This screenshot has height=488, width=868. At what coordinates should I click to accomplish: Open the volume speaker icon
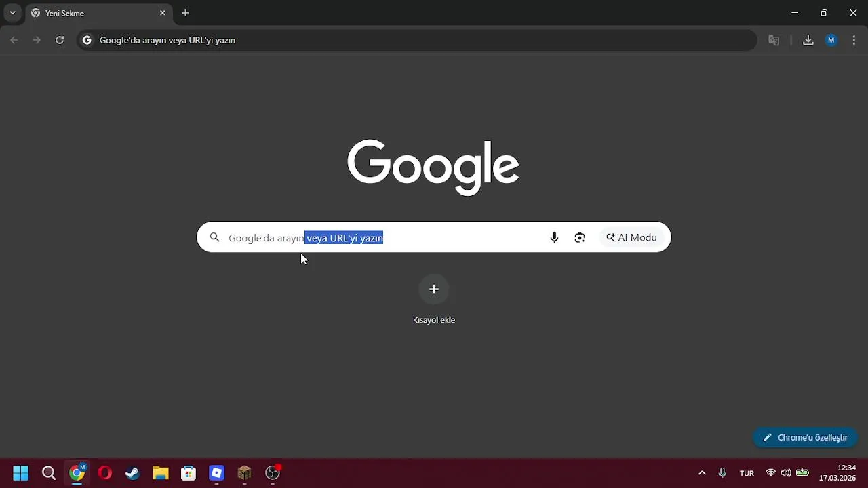[786, 473]
